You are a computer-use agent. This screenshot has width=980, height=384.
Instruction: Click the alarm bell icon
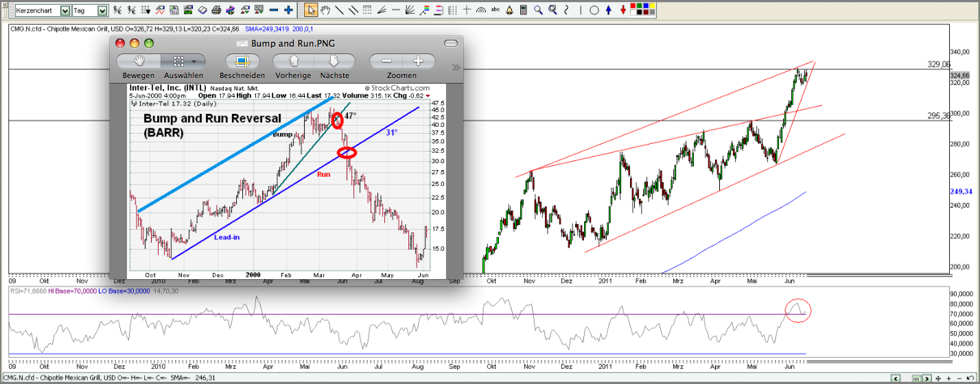click(509, 10)
